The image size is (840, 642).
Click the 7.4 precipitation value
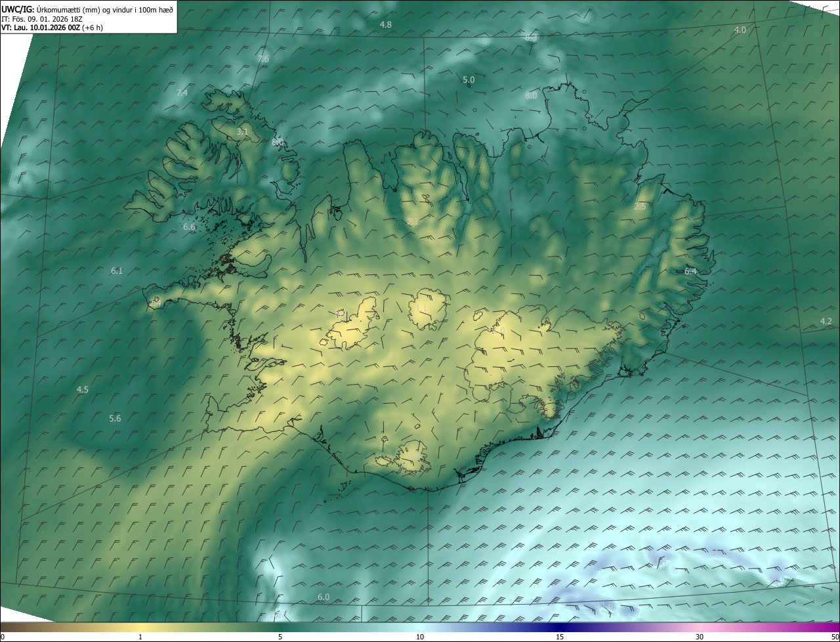pyautogui.click(x=182, y=93)
